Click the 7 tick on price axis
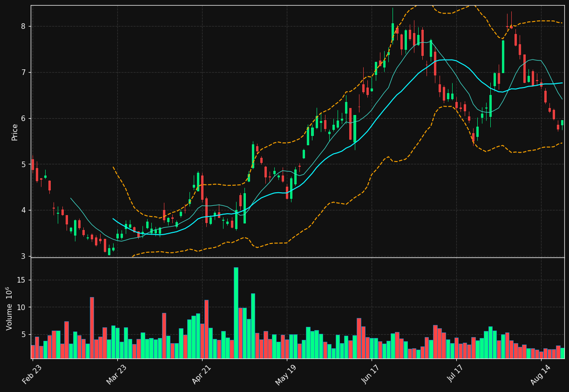Screen dimensions: 569x392 pos(24,73)
